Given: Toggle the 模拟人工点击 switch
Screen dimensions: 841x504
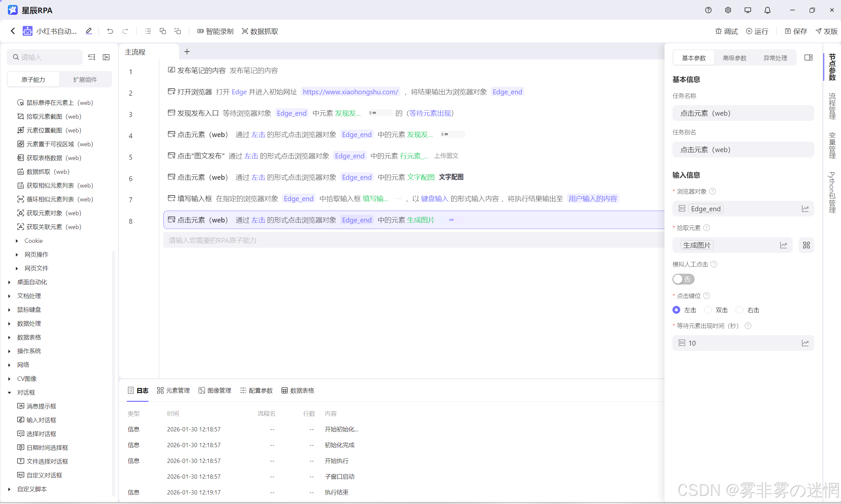Looking at the screenshot, I should coord(683,279).
